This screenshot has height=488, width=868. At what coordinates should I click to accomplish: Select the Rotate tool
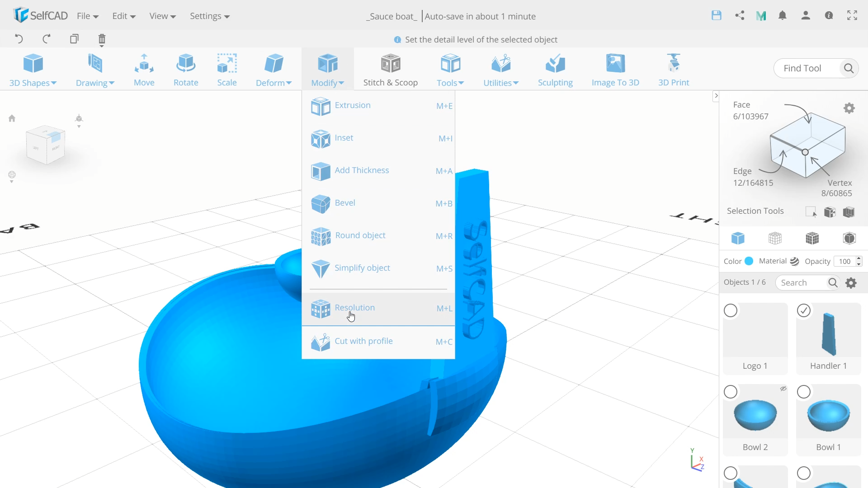186,70
